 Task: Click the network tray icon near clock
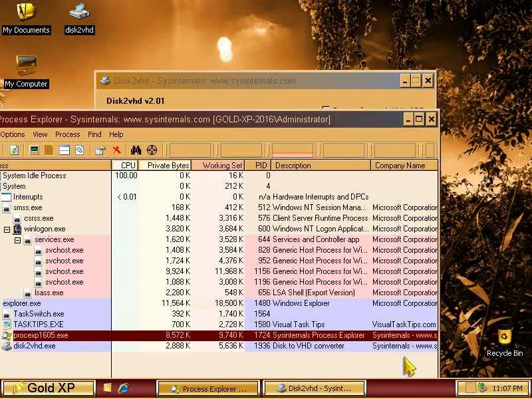tap(481, 388)
